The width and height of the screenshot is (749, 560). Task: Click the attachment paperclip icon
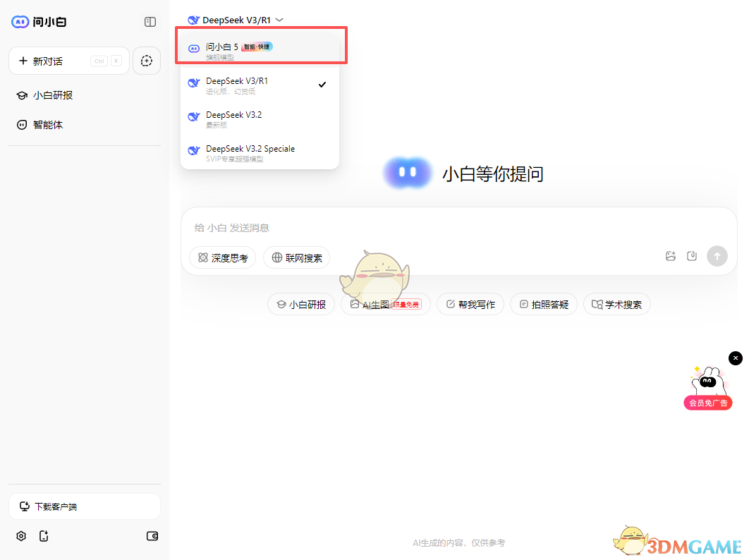click(x=692, y=256)
